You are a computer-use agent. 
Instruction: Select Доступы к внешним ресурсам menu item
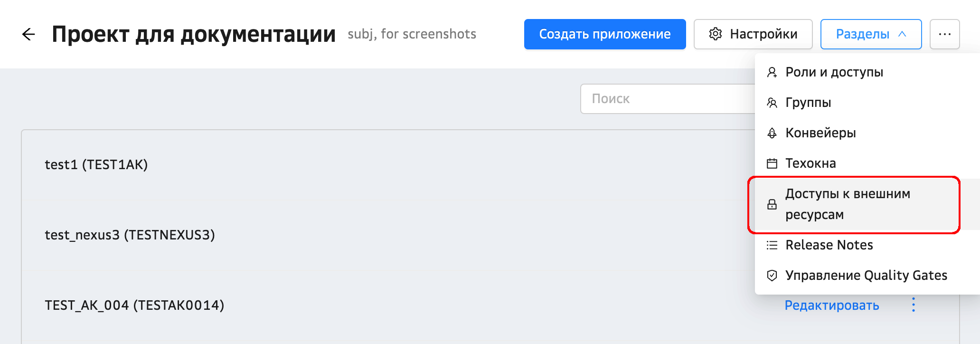[x=848, y=204]
